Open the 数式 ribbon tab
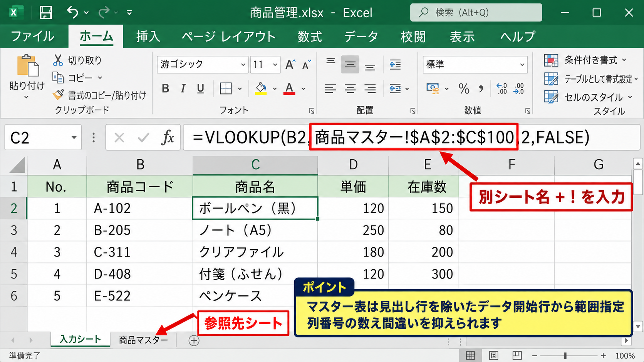 click(310, 37)
